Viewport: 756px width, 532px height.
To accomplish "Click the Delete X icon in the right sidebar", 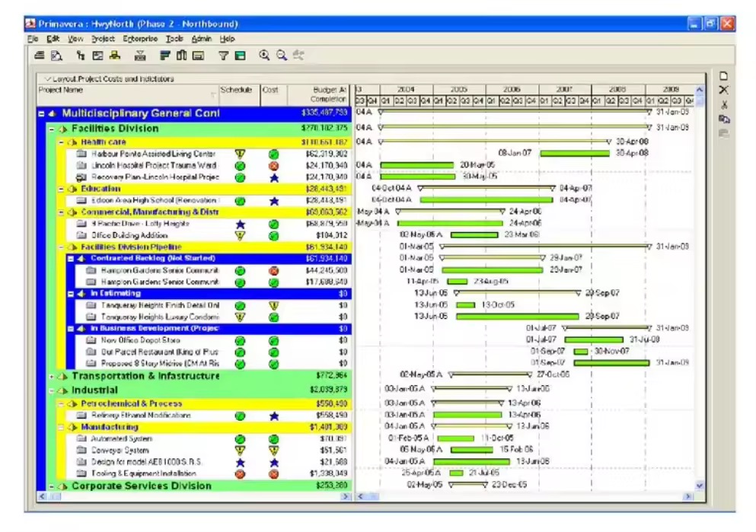I will coord(724,90).
